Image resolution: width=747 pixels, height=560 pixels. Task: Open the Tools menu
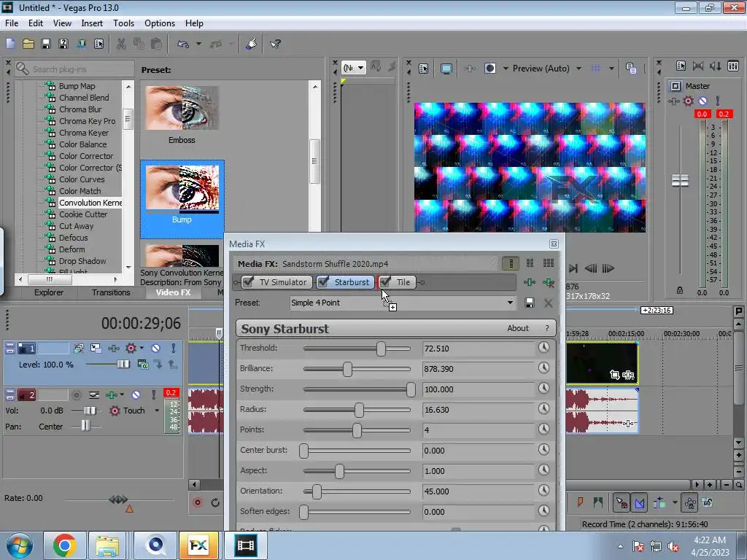coord(123,23)
